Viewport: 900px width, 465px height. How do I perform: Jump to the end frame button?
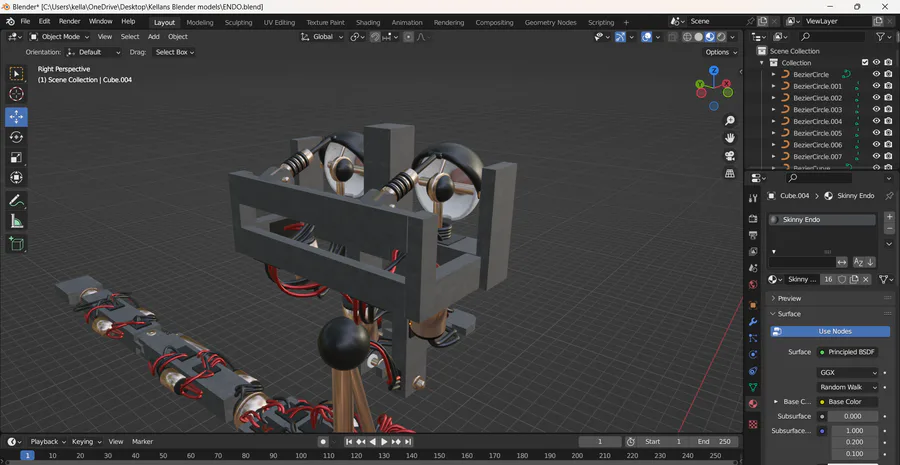408,441
